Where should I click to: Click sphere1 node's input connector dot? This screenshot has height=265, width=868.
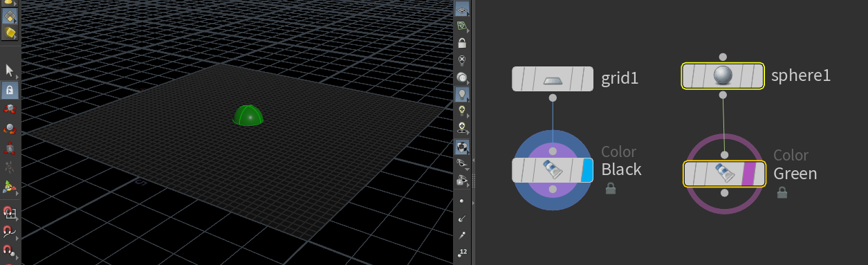723,57
